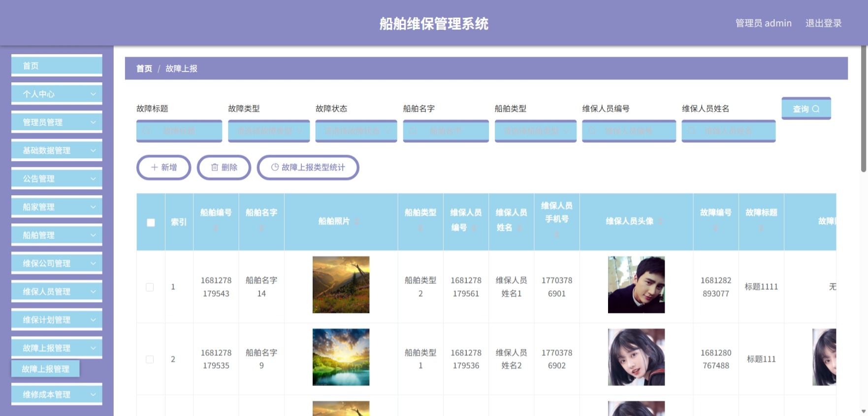Viewport: 868px width, 416px height.
Task: Sort by 维保人员头像 column icon
Action: point(661,221)
